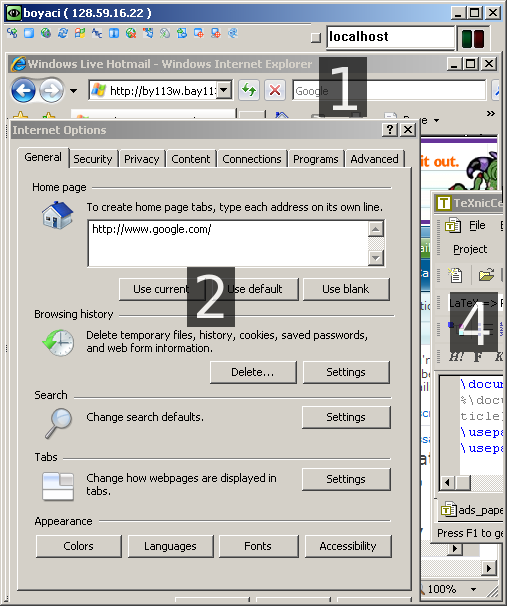Open the TeXnicCenter File menu
Screen dimensions: 507x606
477,225
